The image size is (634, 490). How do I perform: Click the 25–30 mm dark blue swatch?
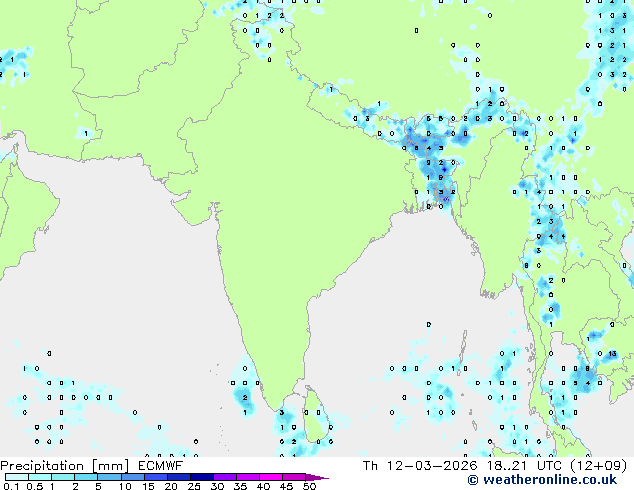pos(202,477)
